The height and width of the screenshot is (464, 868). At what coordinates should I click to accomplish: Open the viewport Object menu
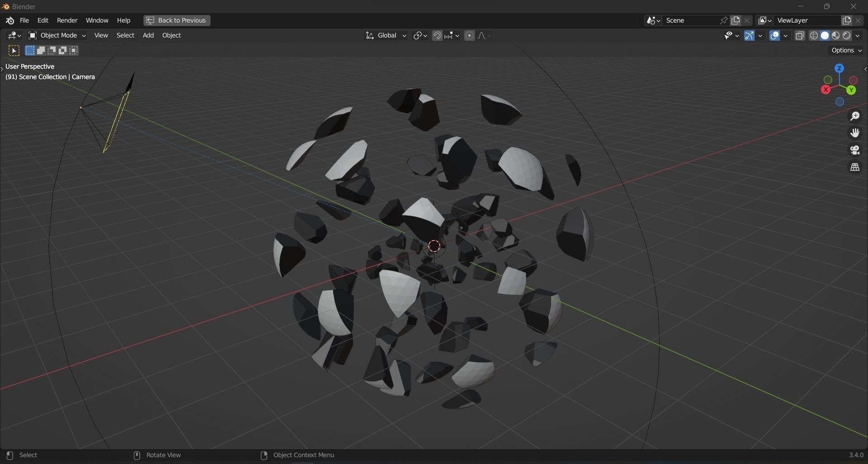(x=171, y=35)
